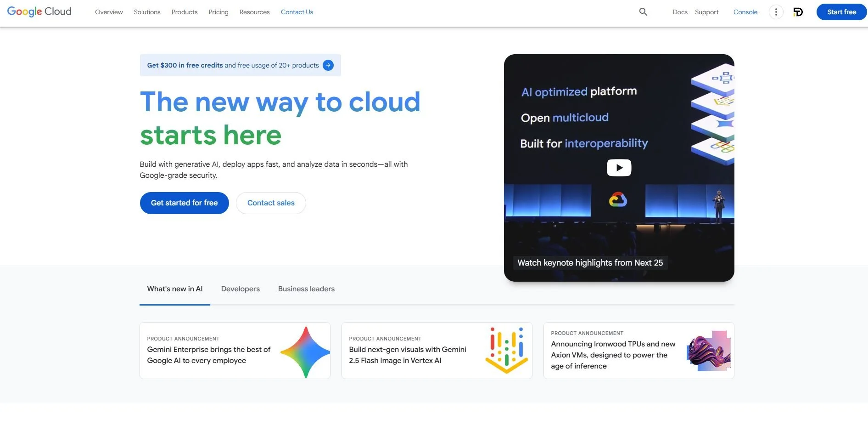This screenshot has width=868, height=431.
Task: Click the blue arrow in free credits banner
Action: point(328,65)
